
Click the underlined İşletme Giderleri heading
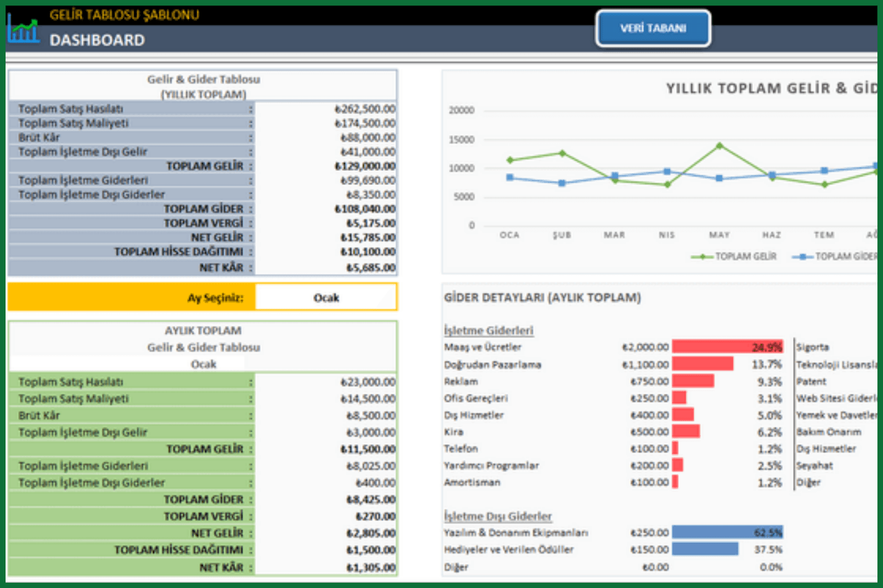(x=488, y=330)
